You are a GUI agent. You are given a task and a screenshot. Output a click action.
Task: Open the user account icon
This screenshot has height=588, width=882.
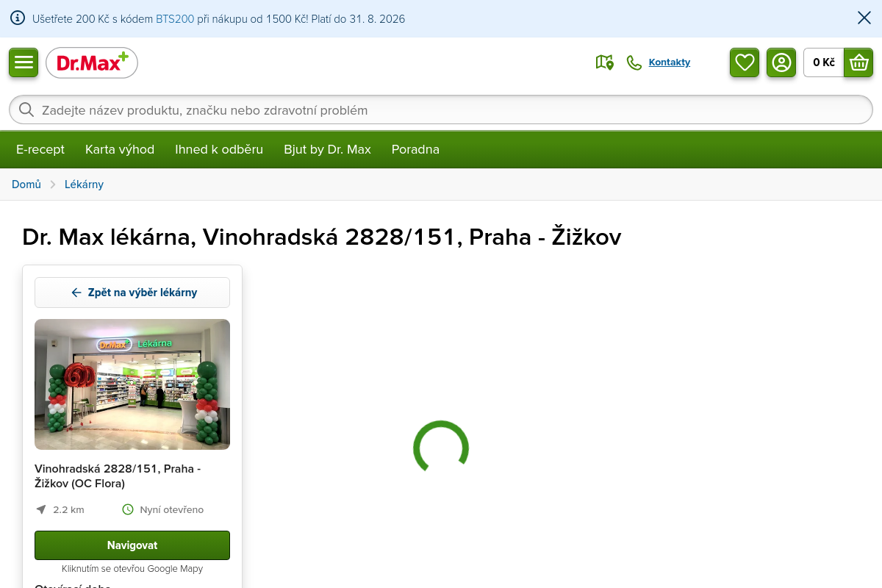[781, 62]
